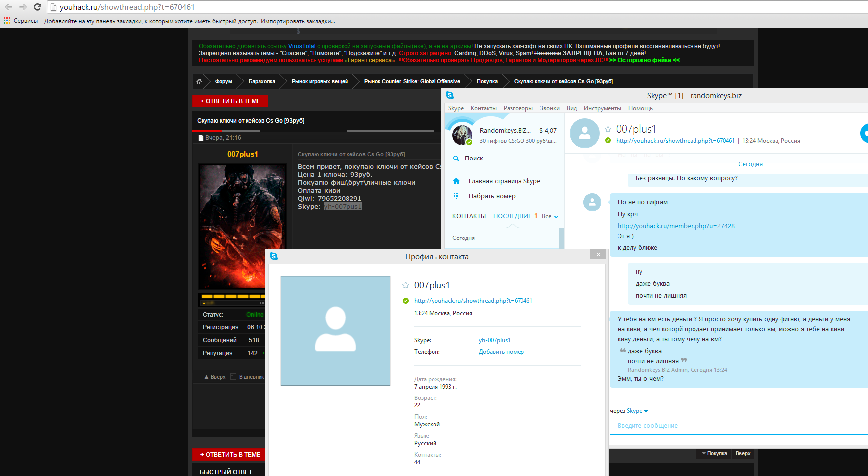This screenshot has width=868, height=476.
Task: Open showthread link in Профиль контакта dialog
Action: [473, 301]
